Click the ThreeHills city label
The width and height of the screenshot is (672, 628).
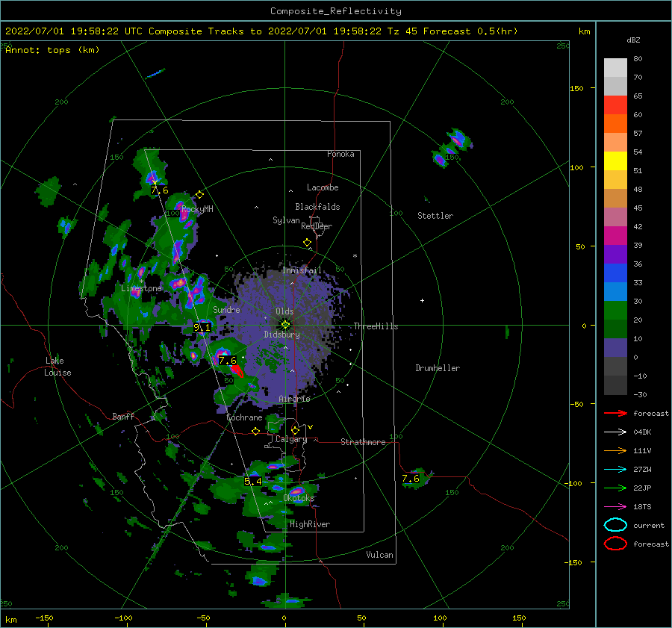(376, 326)
